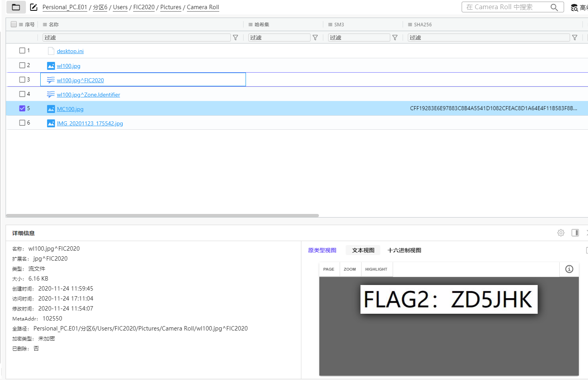
Task: Open the HIGHLIGHT dropdown in the preview toolbar
Action: (376, 269)
